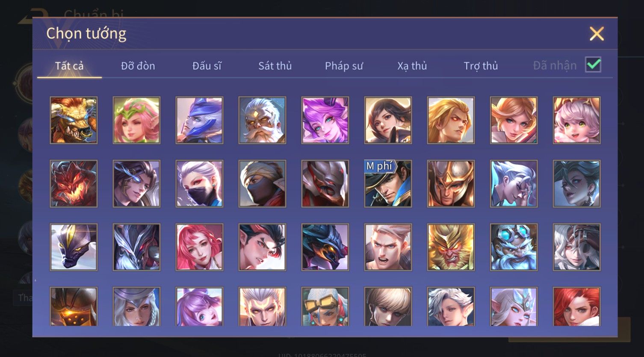Choose the white-bearded old man hero
This screenshot has height=357, width=644.
click(262, 120)
